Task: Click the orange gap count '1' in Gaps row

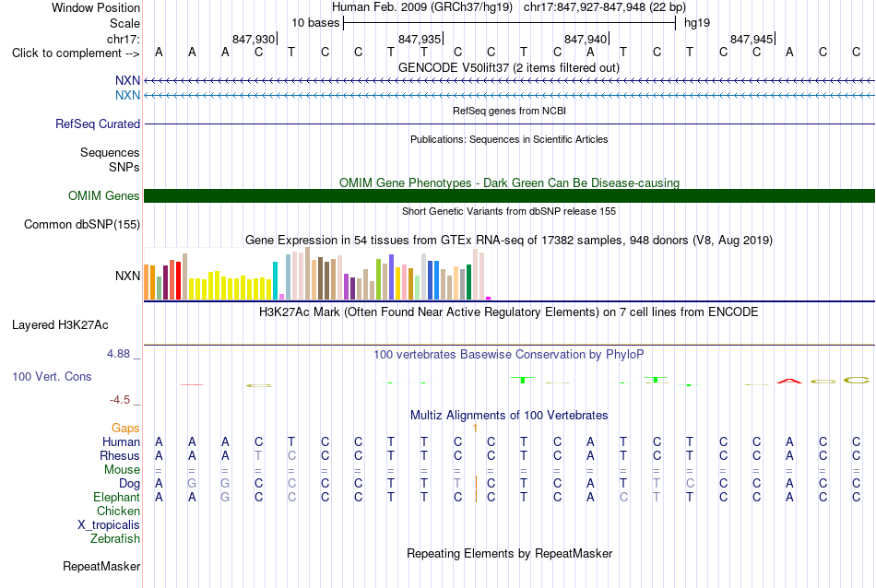Action: (475, 429)
